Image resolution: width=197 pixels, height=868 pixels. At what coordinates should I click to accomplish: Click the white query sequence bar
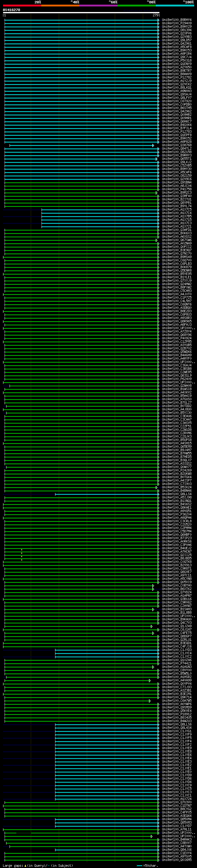tap(81, 12)
